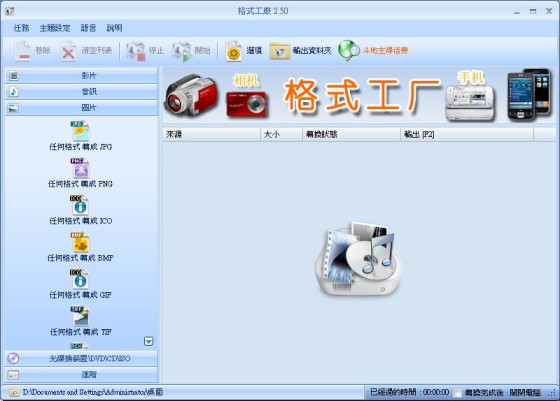Click the film icon beside 影片
This screenshot has width=560, height=401.
(14, 76)
